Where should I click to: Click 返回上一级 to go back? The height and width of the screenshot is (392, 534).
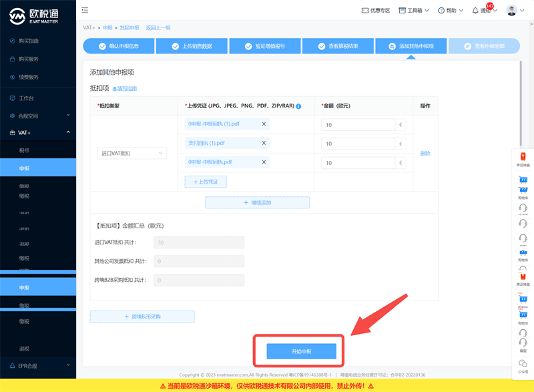[158, 27]
